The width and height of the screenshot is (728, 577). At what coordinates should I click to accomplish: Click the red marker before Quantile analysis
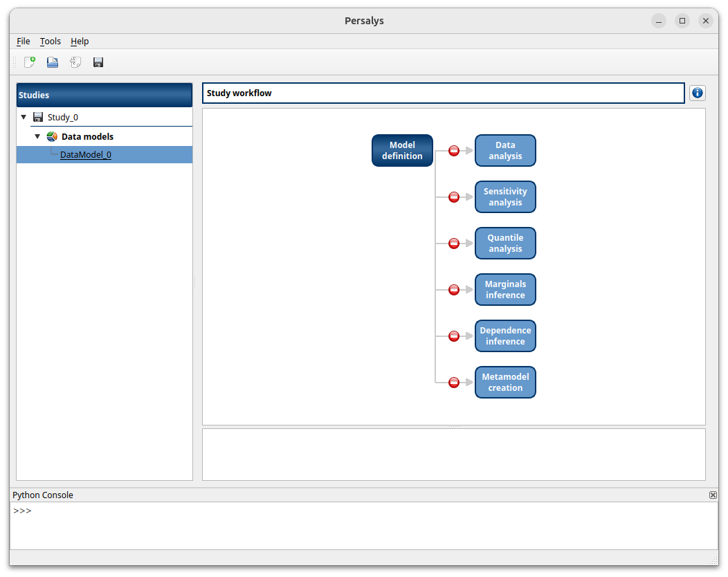pyautogui.click(x=453, y=243)
